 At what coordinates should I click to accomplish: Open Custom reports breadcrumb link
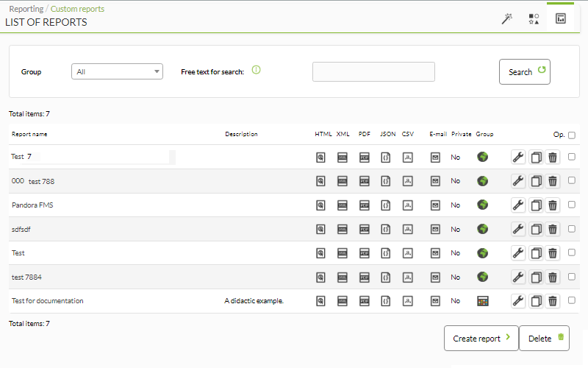click(77, 9)
